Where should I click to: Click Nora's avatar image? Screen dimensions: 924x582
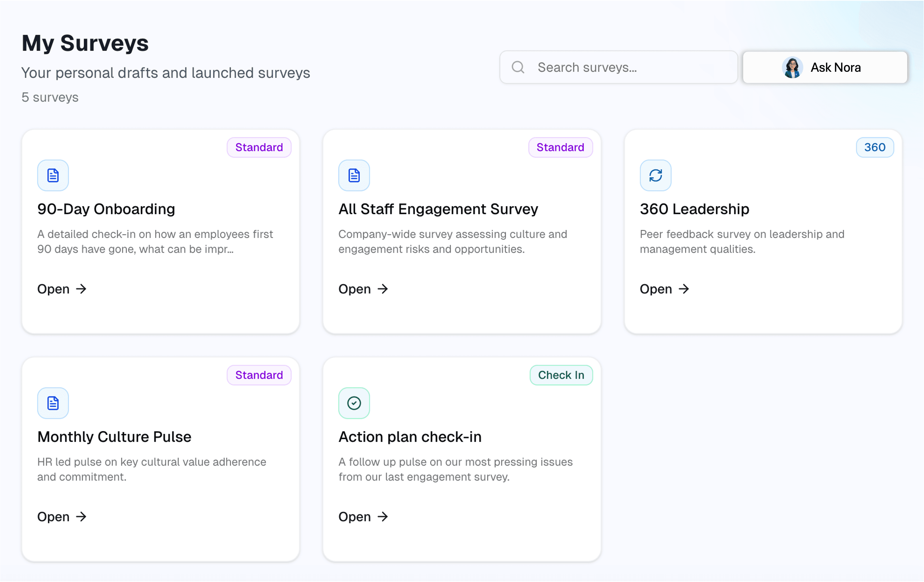[x=792, y=67]
